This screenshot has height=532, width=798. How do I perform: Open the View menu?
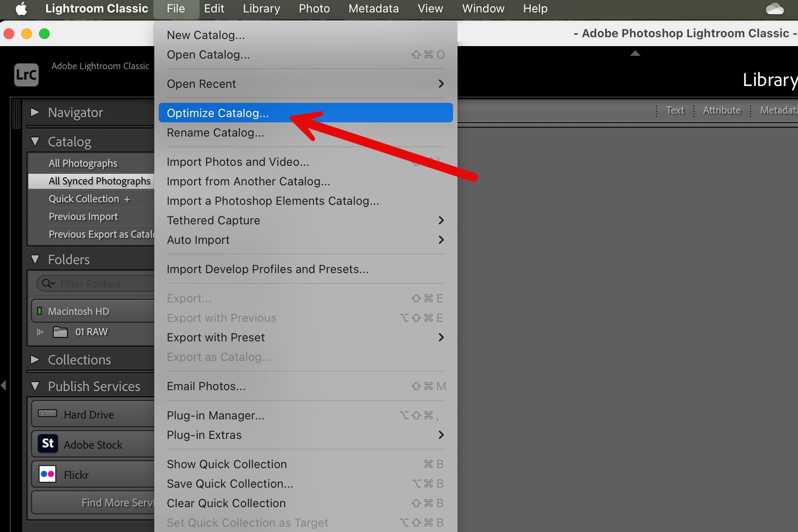(430, 8)
